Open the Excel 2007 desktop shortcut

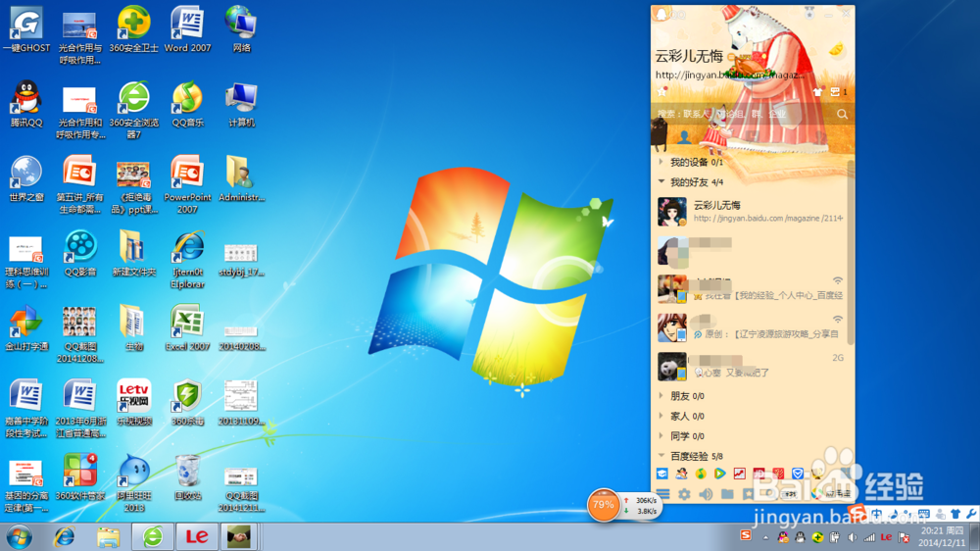[x=187, y=327]
